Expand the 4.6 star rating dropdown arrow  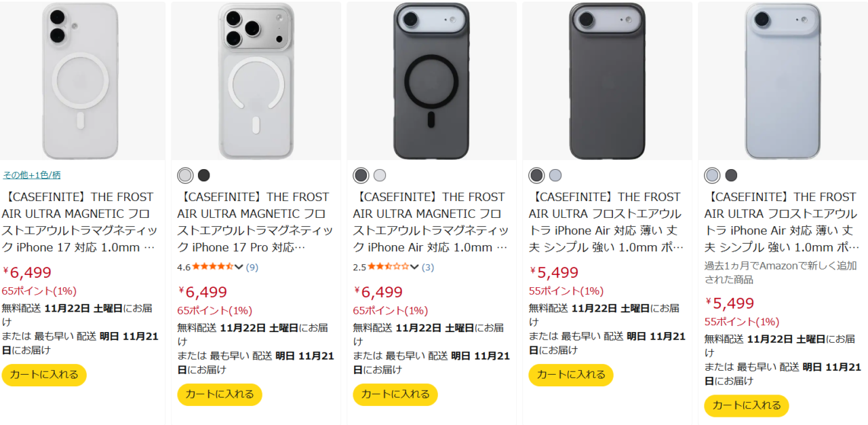[239, 267]
